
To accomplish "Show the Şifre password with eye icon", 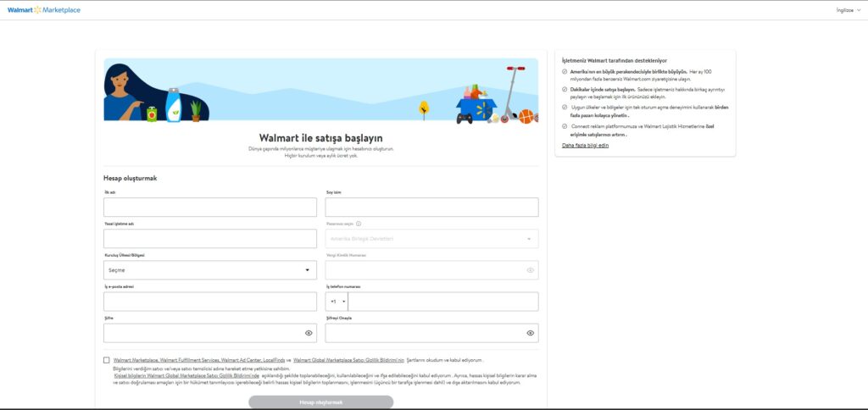I will pyautogui.click(x=309, y=333).
